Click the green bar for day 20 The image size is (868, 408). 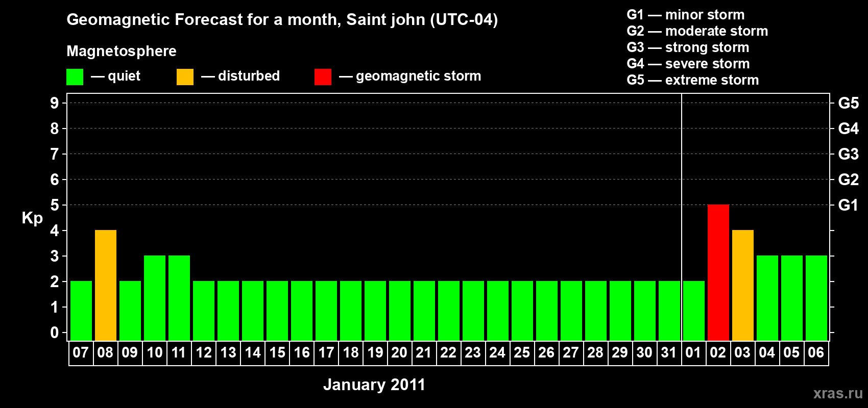pos(400,311)
